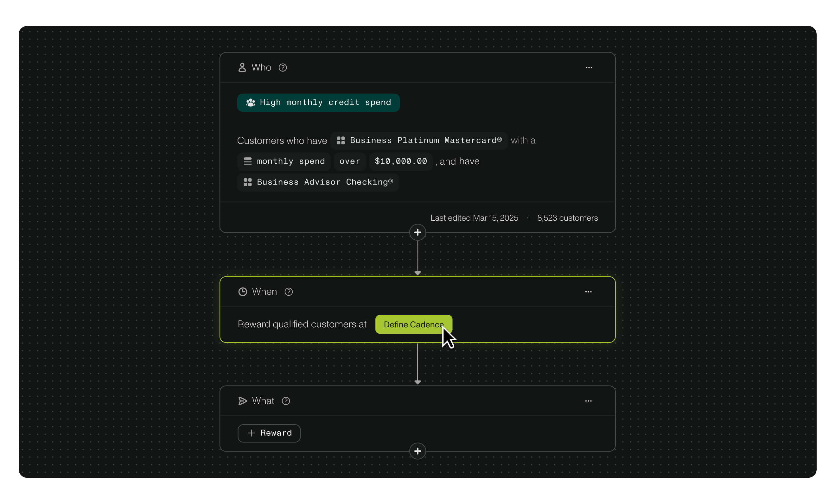Edit the $10,000.00 amount value
The width and height of the screenshot is (835, 504).
401,161
